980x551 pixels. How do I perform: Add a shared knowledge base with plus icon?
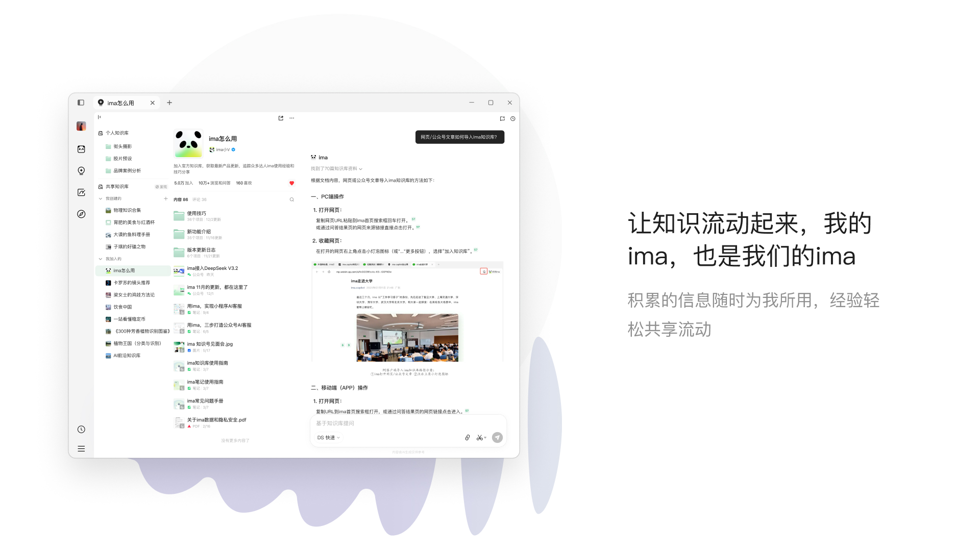coord(165,198)
